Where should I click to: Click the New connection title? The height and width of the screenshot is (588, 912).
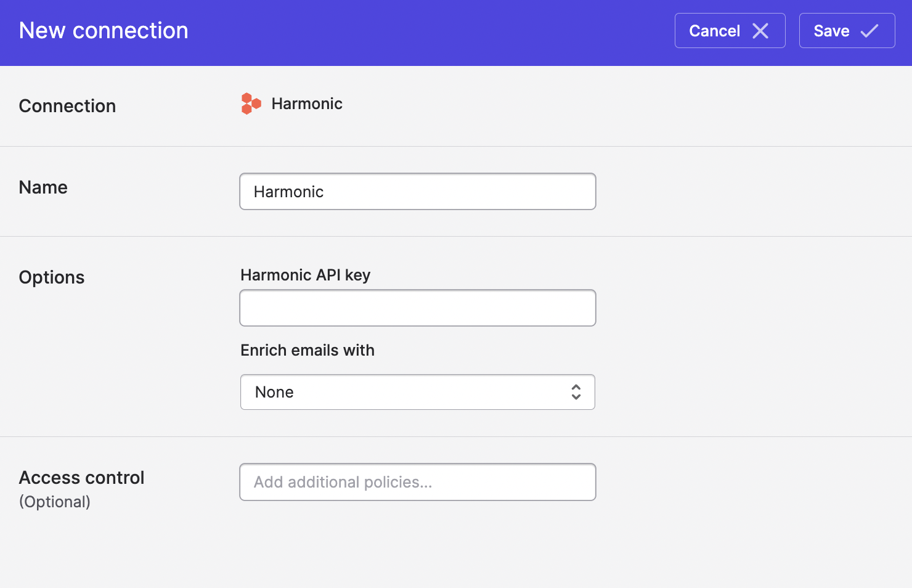(104, 31)
